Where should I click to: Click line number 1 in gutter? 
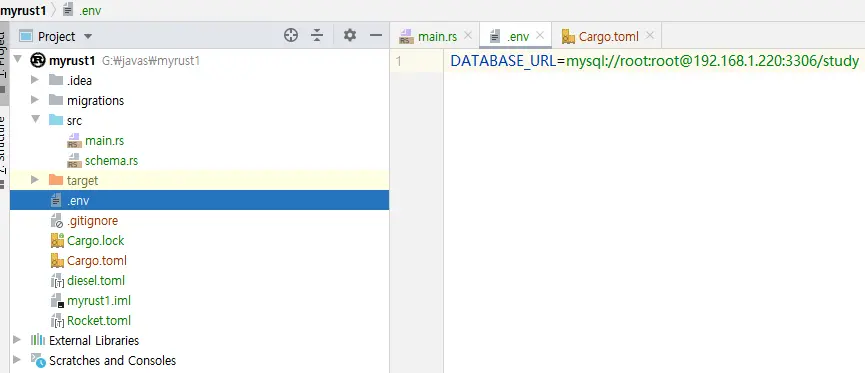398,61
